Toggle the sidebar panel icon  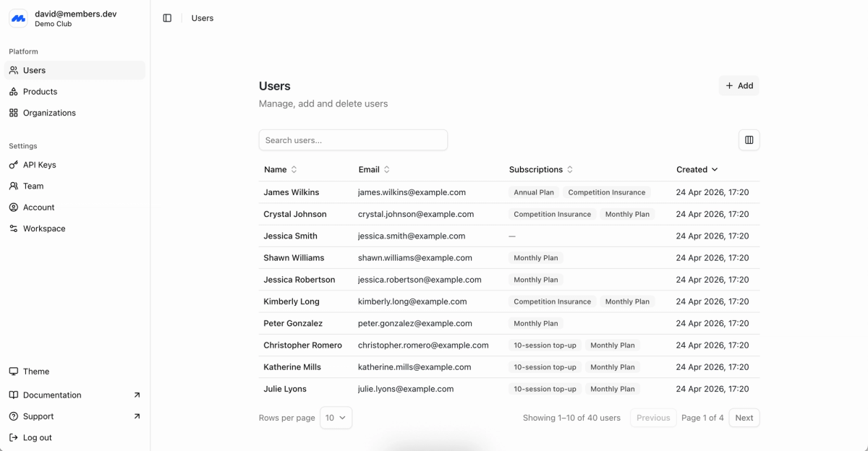pyautogui.click(x=167, y=18)
